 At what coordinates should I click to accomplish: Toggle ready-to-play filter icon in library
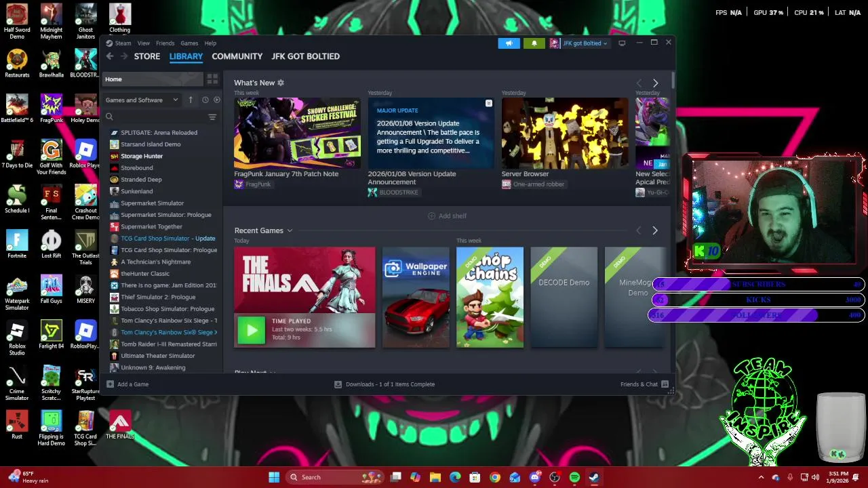[217, 100]
